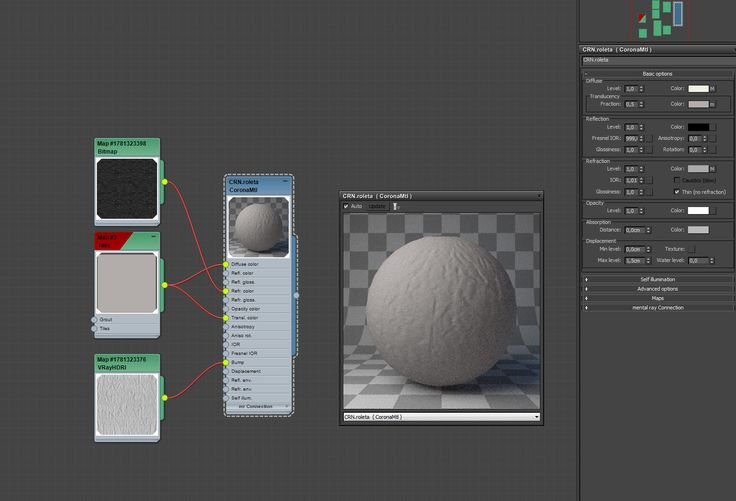Click the Bitmap node output socket
Screen dimensions: 736x501
point(165,182)
